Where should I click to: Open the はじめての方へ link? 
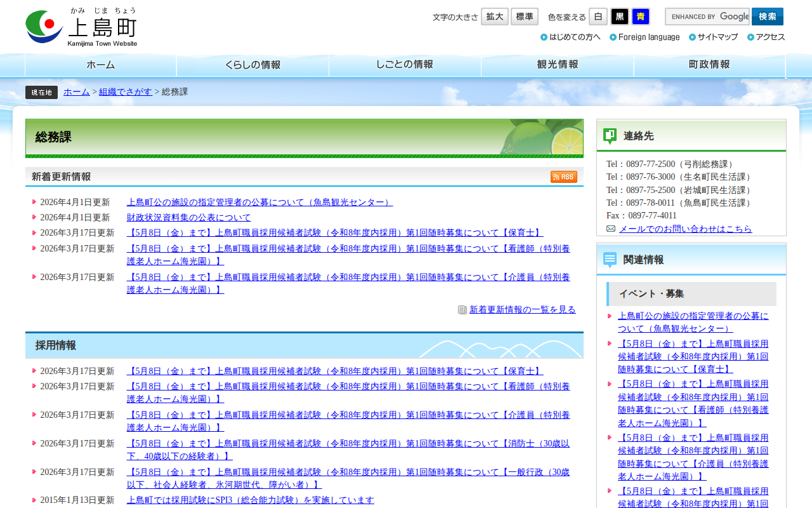570,37
